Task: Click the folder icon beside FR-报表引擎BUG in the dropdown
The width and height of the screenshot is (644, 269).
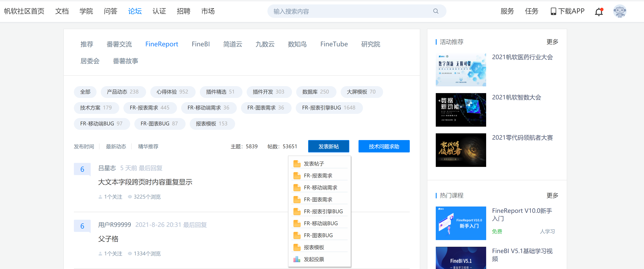Action: (297, 211)
